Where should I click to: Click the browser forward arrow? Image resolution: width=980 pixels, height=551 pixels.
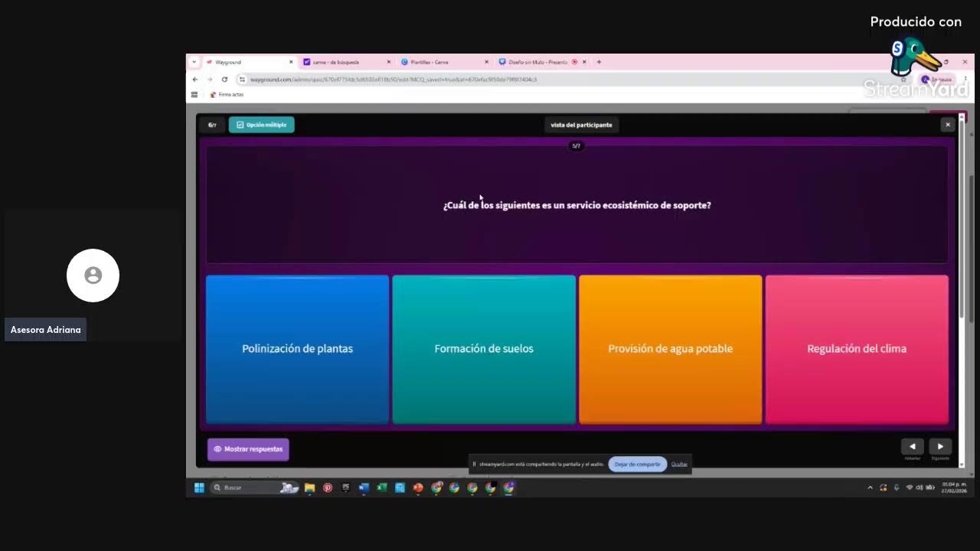pyautogui.click(x=210, y=80)
